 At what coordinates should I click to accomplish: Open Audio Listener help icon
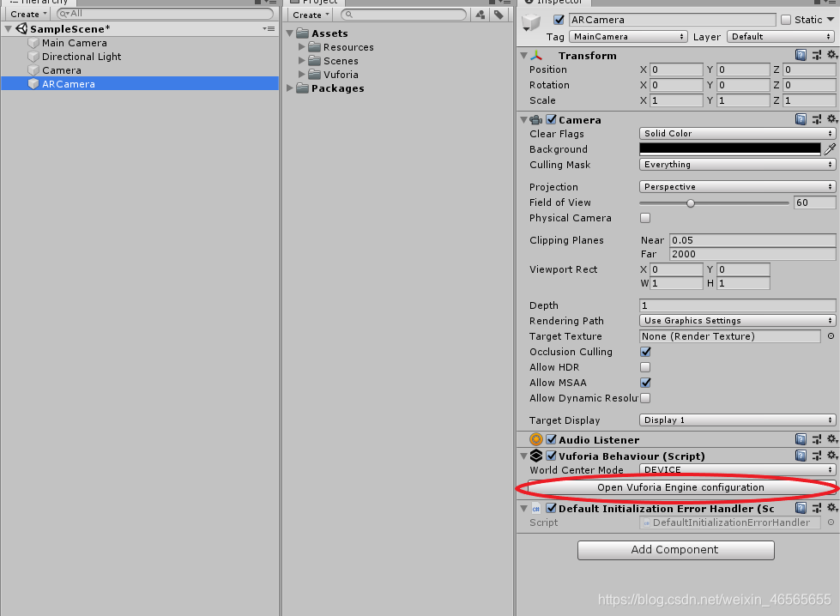point(801,439)
